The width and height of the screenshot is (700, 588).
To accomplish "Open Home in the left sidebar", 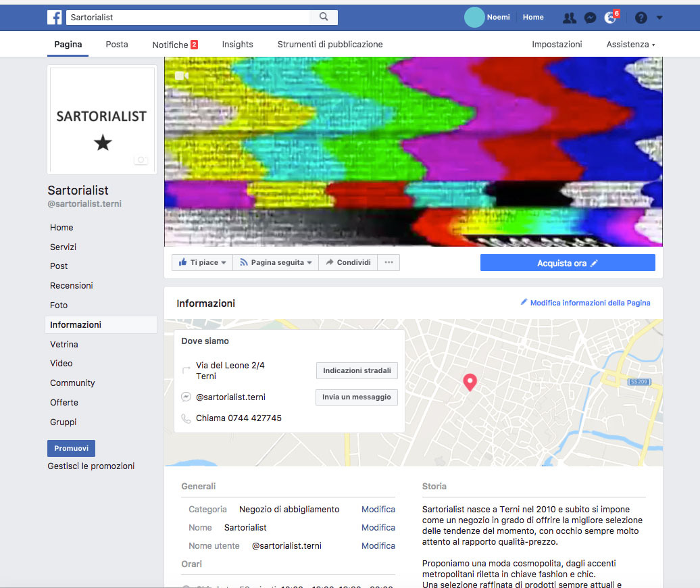I will [x=61, y=227].
